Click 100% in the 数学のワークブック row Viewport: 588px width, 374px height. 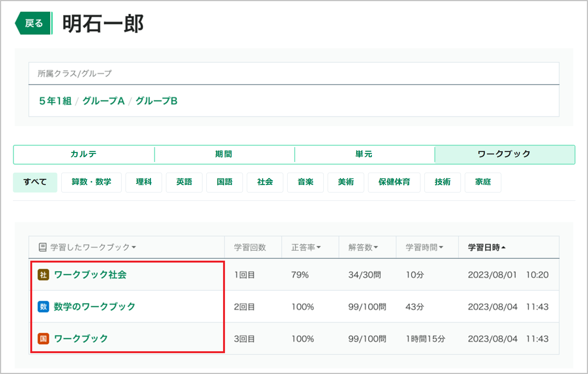302,307
